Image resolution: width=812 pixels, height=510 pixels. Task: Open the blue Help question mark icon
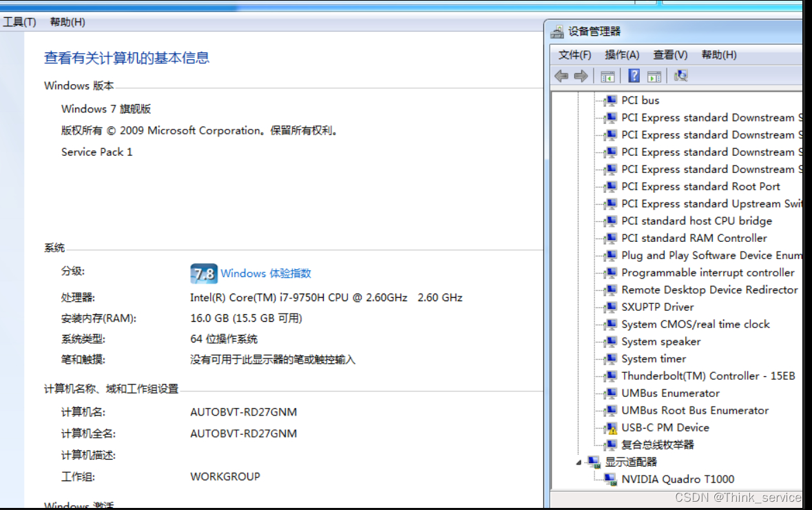point(634,76)
